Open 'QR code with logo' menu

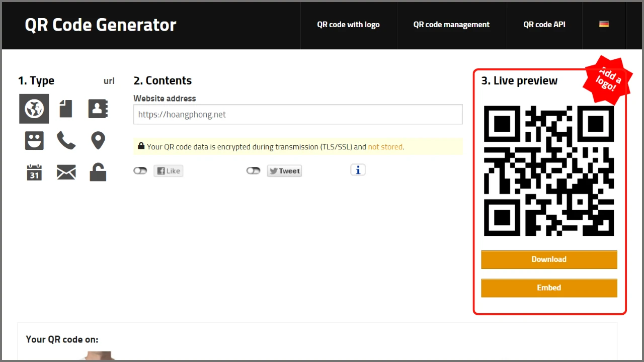coord(348,25)
